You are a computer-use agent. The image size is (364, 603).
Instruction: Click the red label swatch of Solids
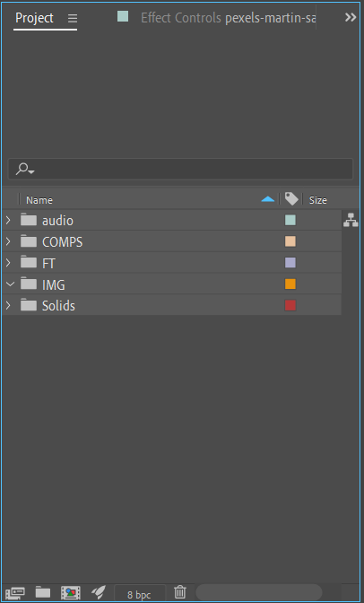(x=290, y=305)
